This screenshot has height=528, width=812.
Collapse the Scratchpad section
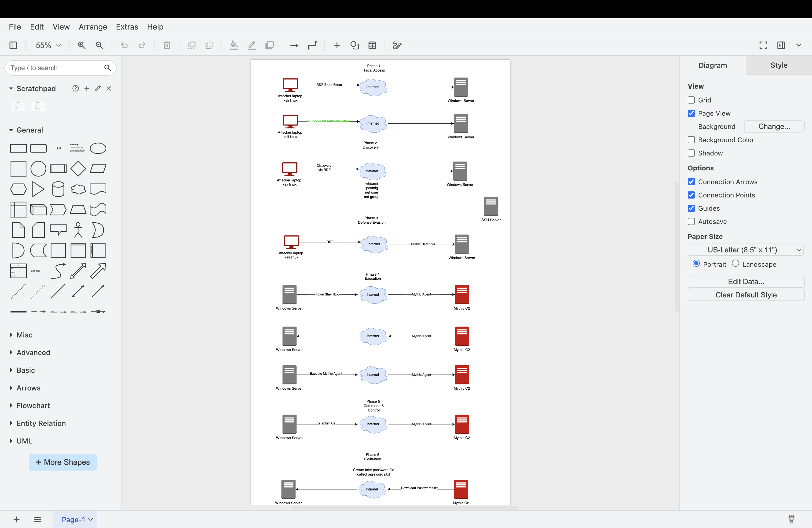(11, 89)
